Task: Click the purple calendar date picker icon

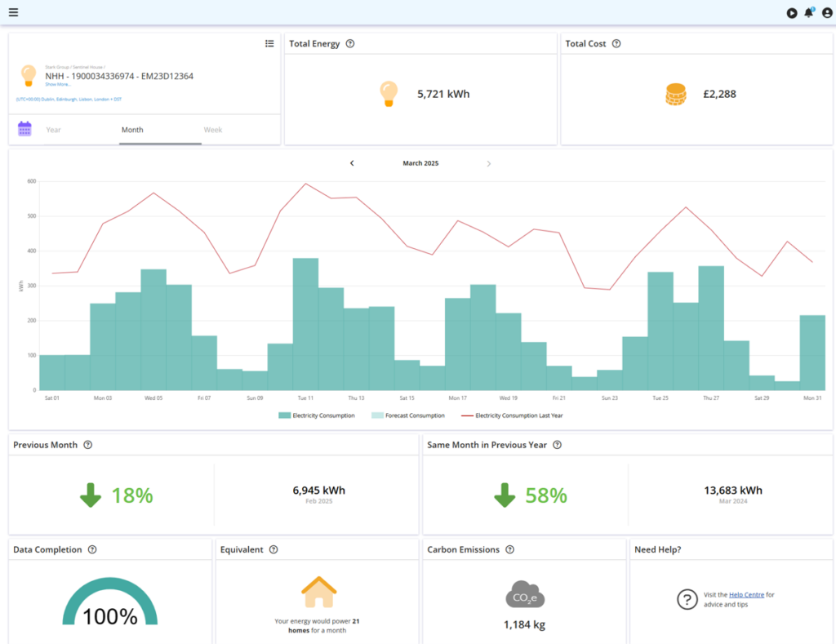Action: point(24,129)
